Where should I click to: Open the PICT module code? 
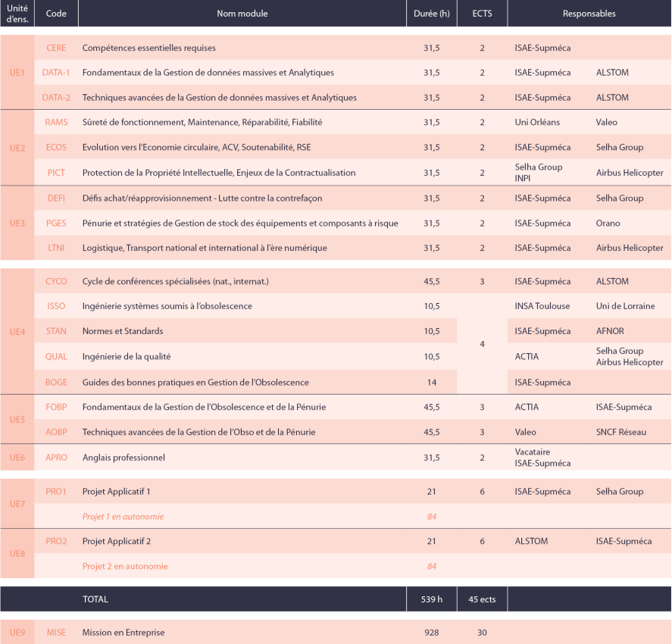[56, 173]
